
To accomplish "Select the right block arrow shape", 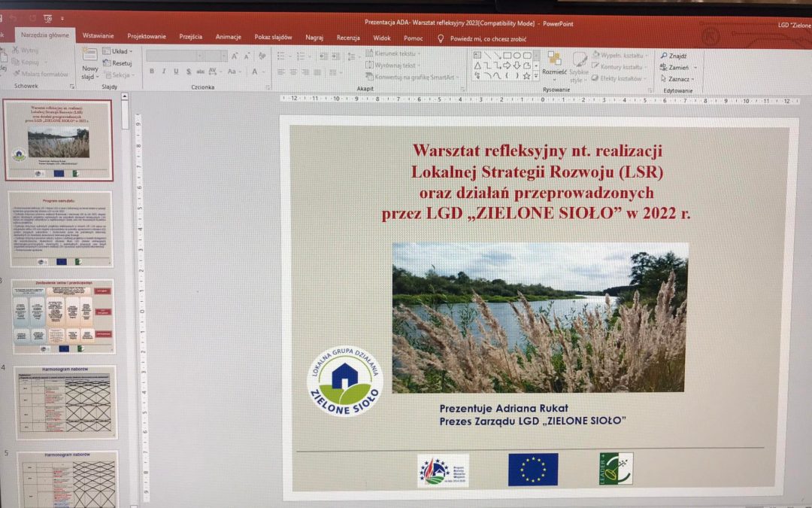I will tap(507, 65).
